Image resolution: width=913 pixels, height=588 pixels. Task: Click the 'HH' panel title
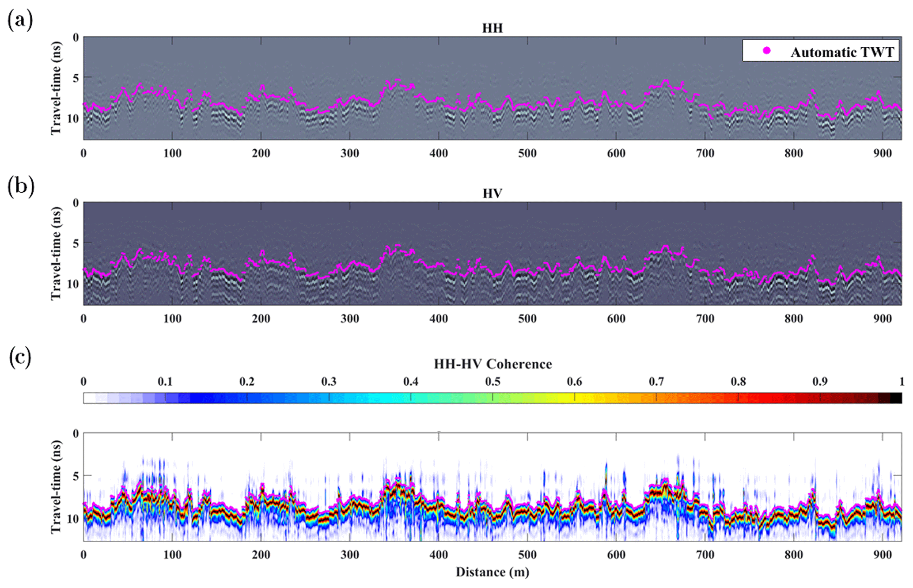tap(492, 28)
